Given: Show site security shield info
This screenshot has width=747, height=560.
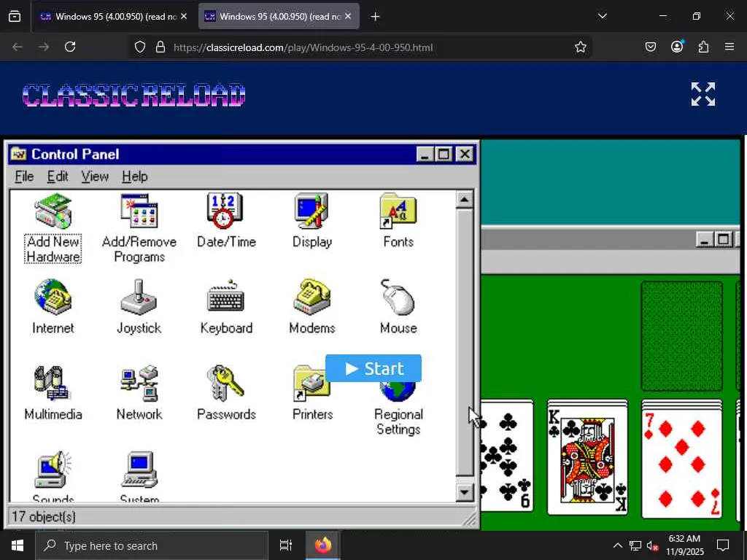Looking at the screenshot, I should pos(139,47).
